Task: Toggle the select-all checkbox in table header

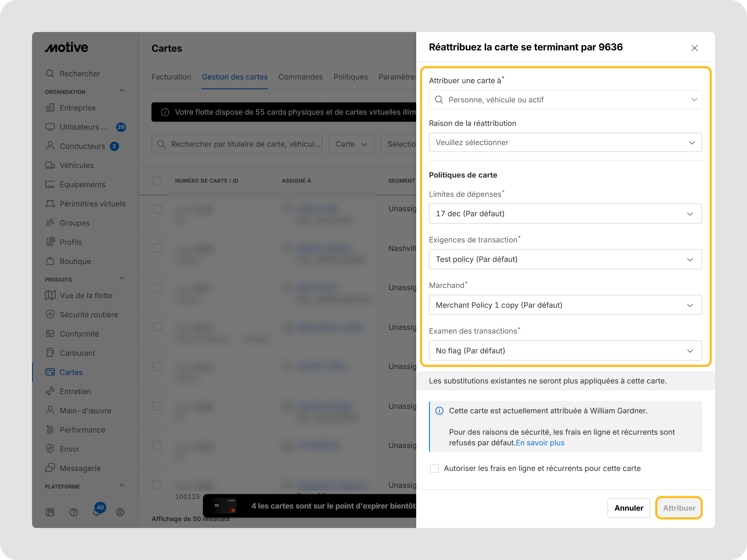Action: click(x=157, y=181)
